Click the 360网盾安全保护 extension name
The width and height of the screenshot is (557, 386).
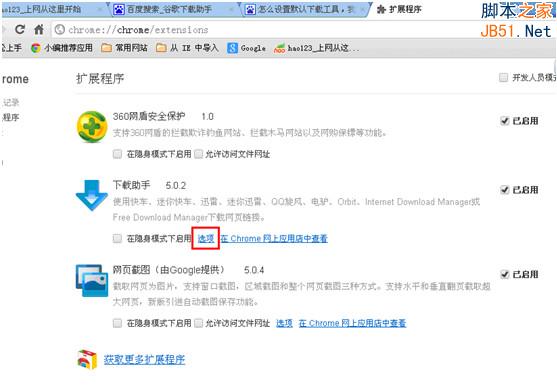click(x=149, y=116)
